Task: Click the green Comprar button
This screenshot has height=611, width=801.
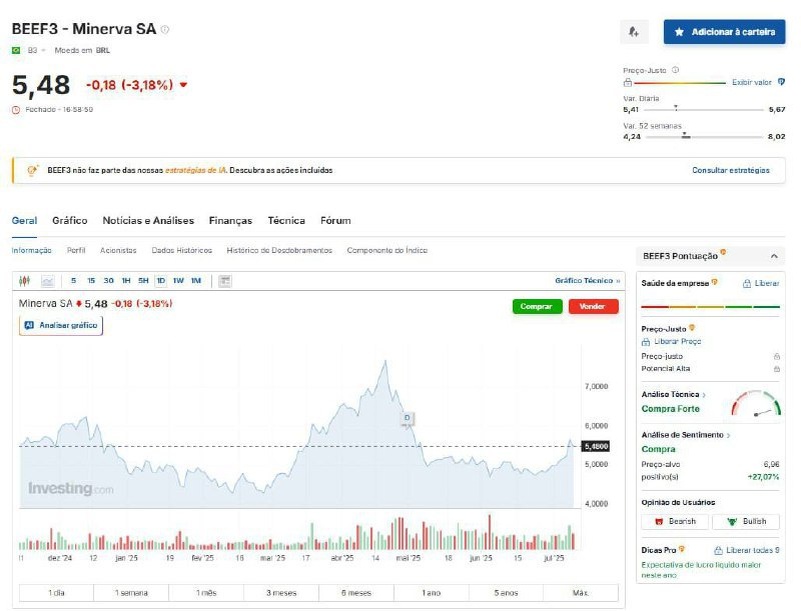Action: click(537, 307)
